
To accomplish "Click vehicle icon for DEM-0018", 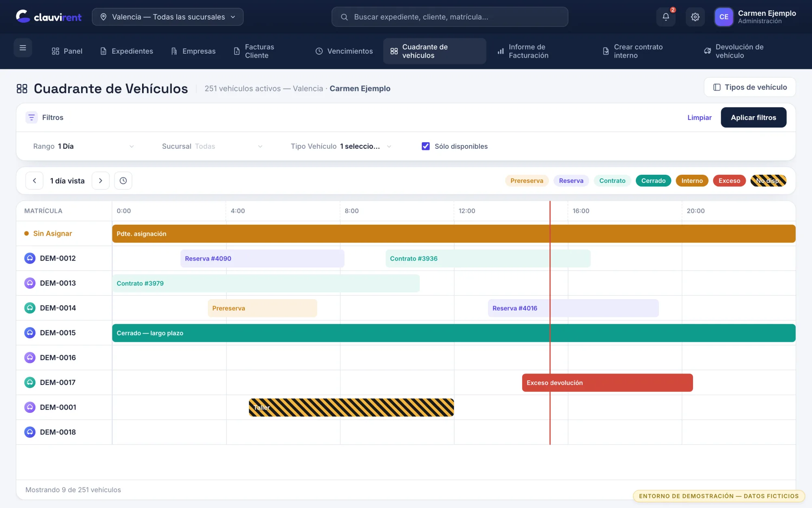I will [x=30, y=432].
